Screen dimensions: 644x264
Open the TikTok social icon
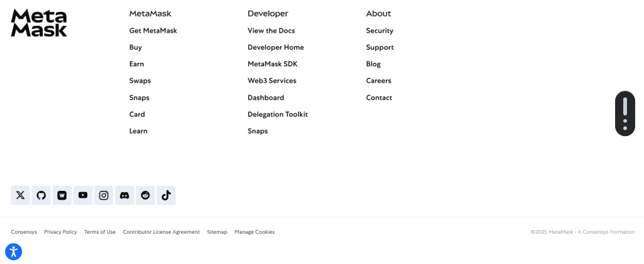166,195
